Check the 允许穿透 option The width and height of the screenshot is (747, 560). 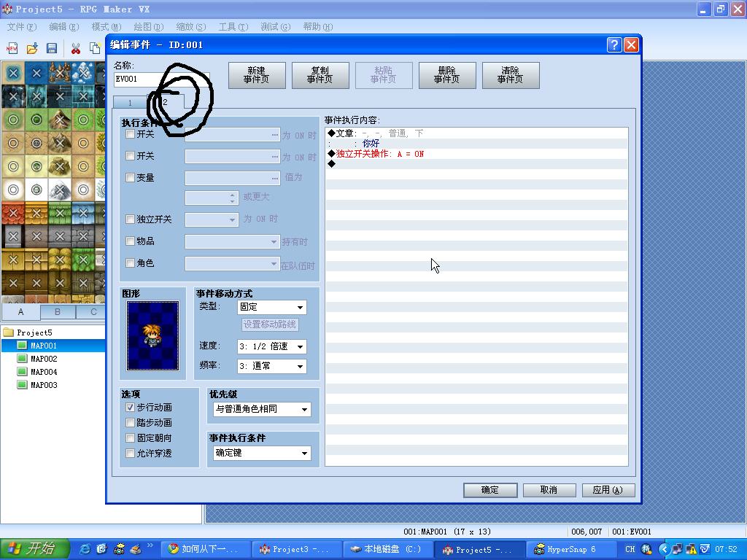pyautogui.click(x=130, y=453)
